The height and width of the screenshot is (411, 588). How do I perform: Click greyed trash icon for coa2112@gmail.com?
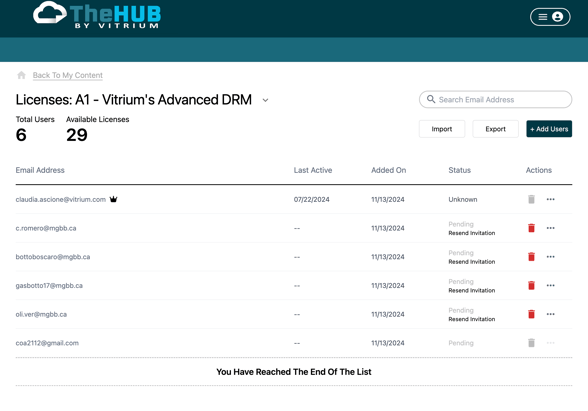[531, 343]
